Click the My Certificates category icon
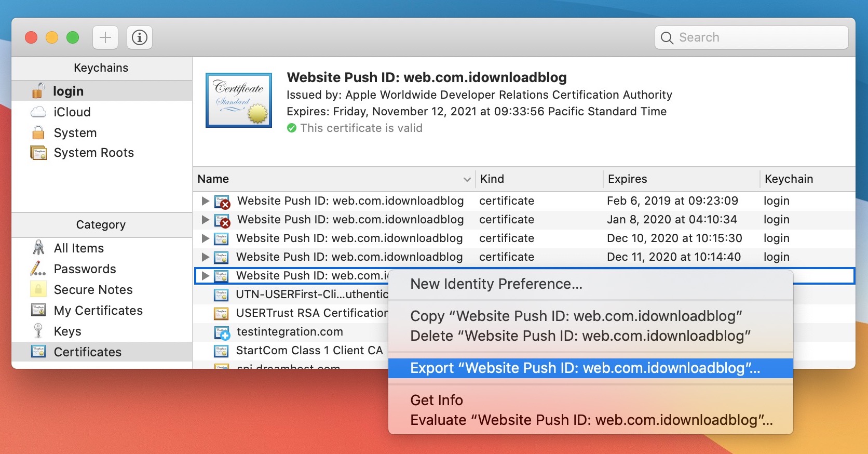Screen dimensions: 868x454 38,310
